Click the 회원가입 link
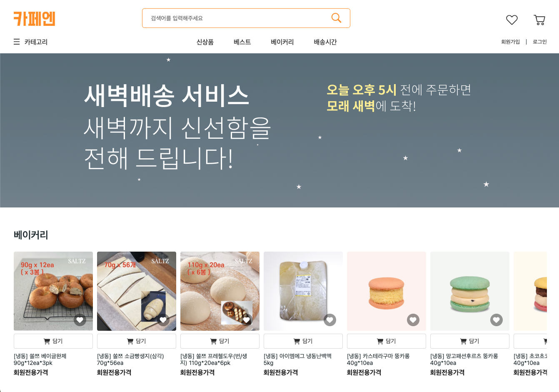 click(510, 42)
